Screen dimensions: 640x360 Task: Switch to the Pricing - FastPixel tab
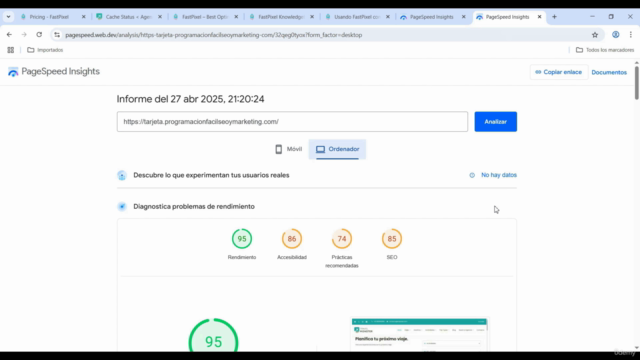tap(49, 17)
